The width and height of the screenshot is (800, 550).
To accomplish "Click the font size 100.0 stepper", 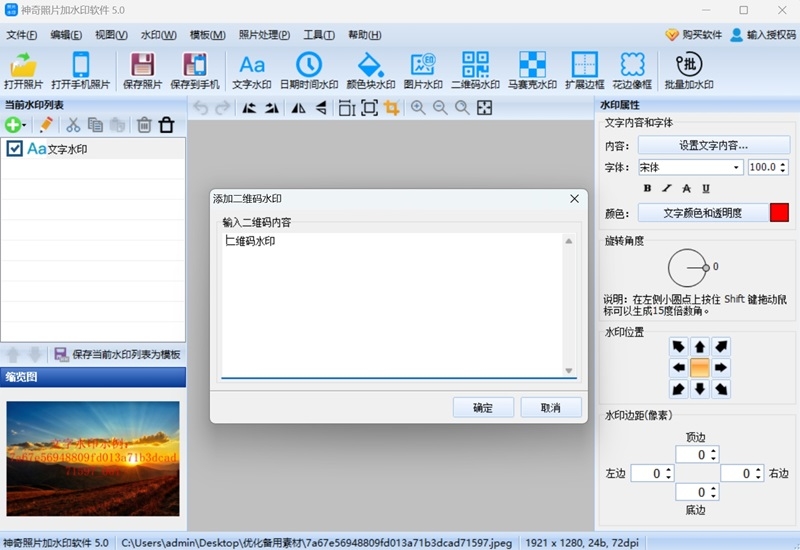I will (x=783, y=167).
